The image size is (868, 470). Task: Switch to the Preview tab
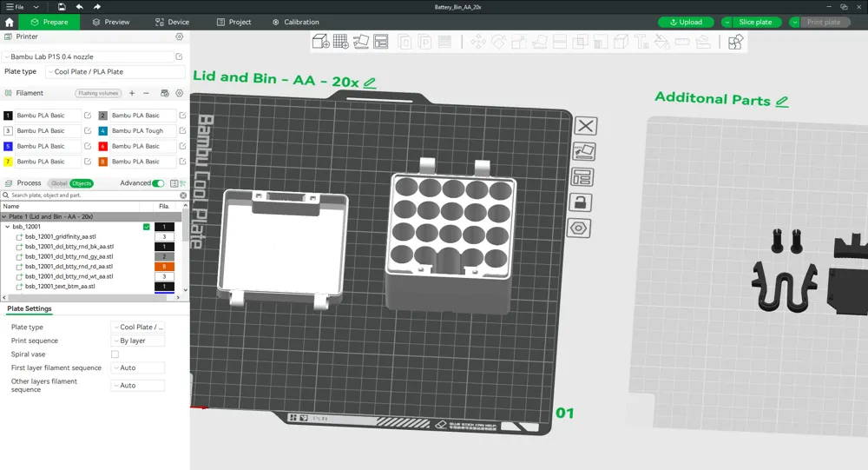pyautogui.click(x=110, y=22)
